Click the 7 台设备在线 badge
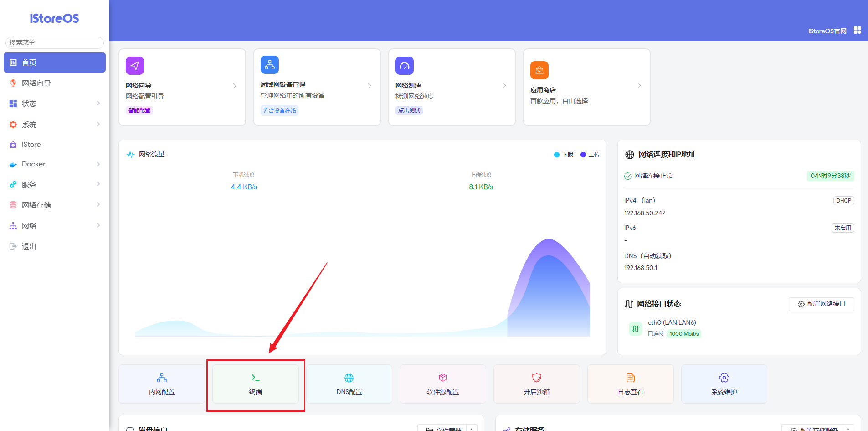The width and height of the screenshot is (868, 431). pos(280,110)
